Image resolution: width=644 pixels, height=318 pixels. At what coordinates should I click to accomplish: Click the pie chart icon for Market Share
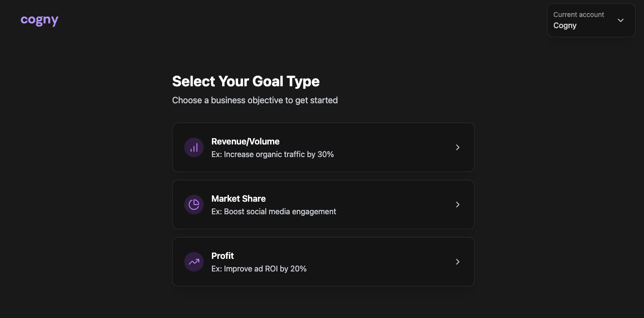tap(194, 205)
